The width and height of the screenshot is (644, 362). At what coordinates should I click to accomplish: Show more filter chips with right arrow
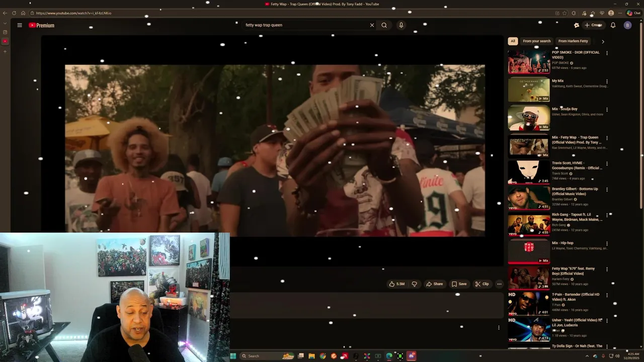point(603,41)
